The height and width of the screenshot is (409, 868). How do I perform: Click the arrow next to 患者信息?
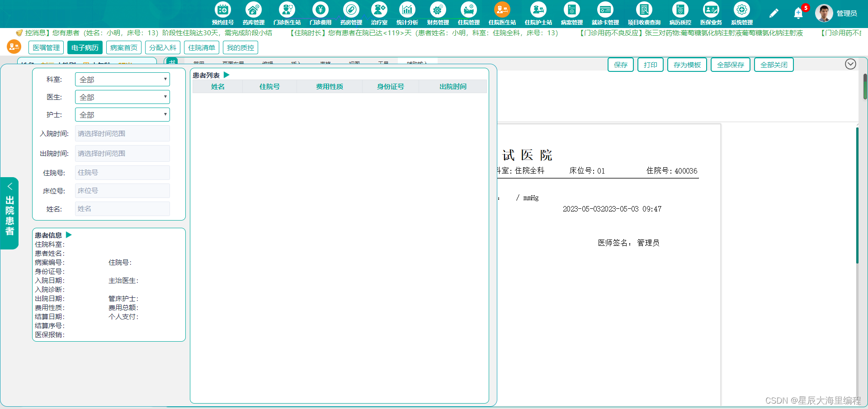click(69, 235)
